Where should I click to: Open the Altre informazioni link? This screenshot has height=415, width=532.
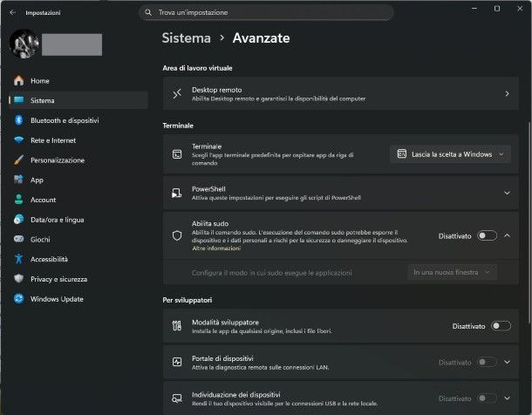click(216, 248)
